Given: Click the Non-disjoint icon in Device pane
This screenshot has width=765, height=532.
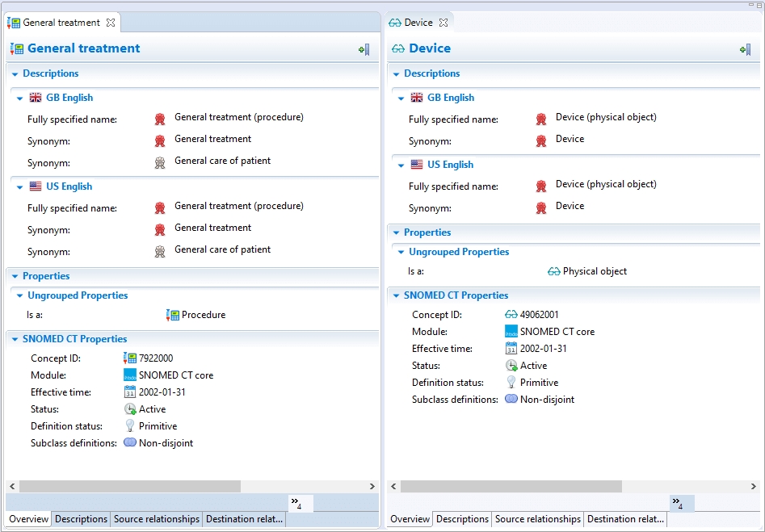Looking at the screenshot, I should 511,399.
